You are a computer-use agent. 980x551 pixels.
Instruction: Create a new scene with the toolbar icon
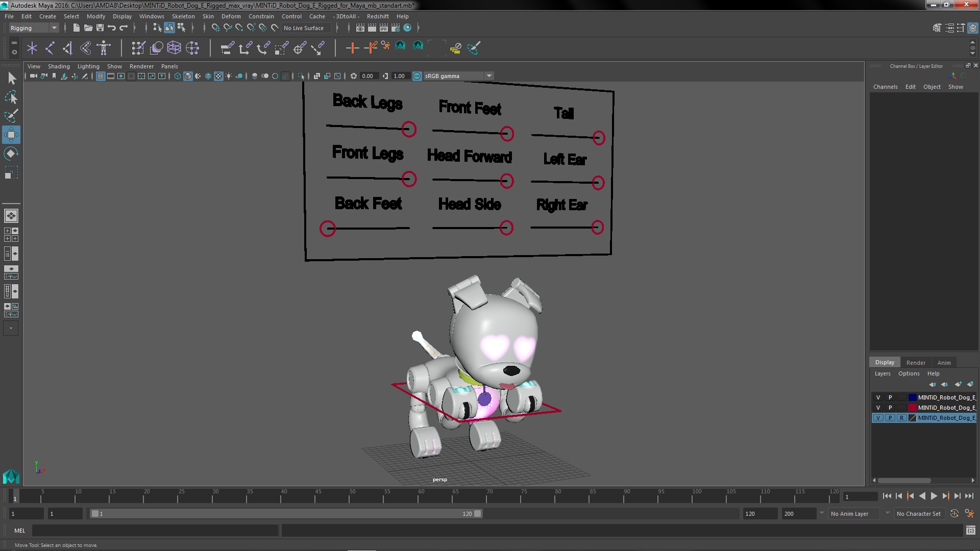coord(76,28)
